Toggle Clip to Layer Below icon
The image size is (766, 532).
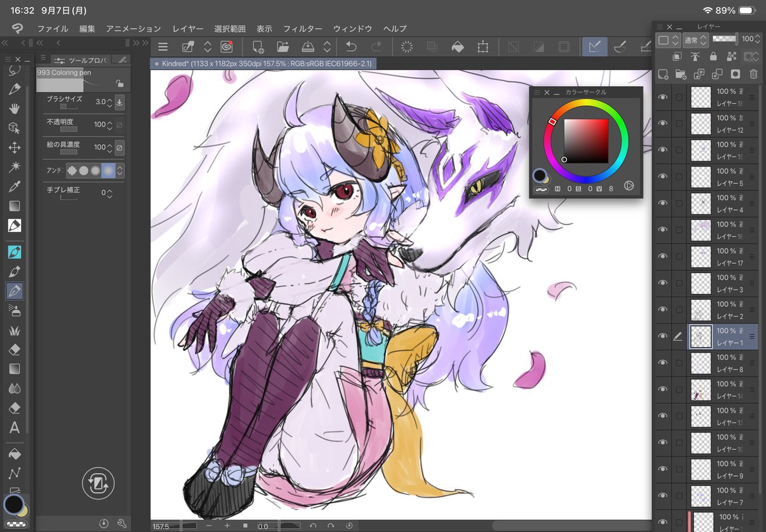[x=677, y=56]
